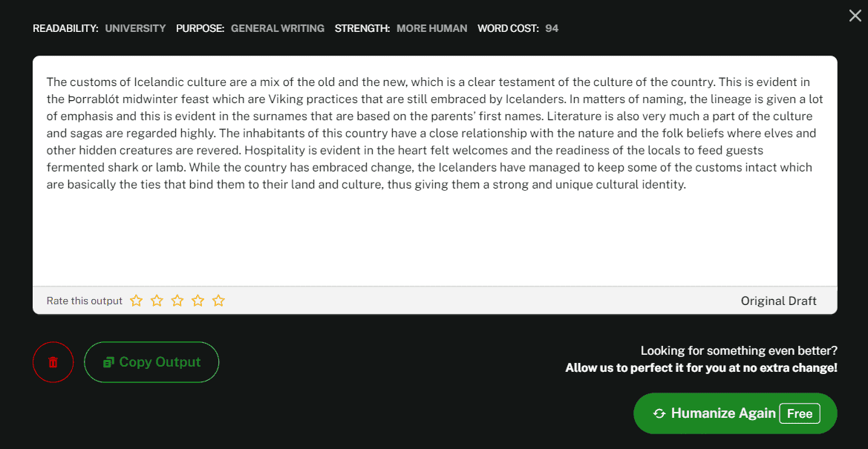This screenshot has width=868, height=449.
Task: Close the dialog with X icon
Action: click(855, 16)
